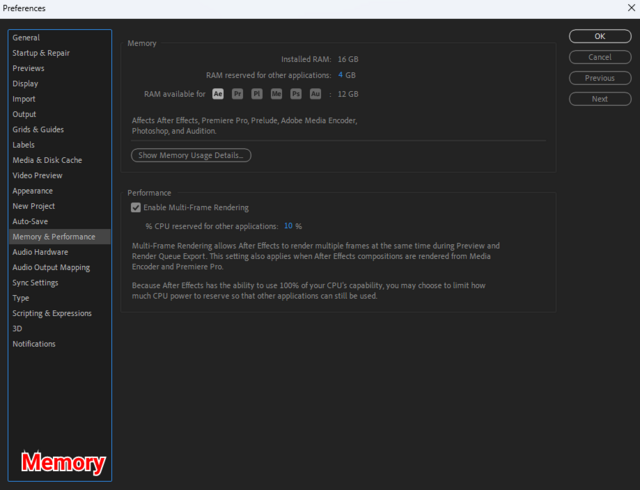This screenshot has width=640, height=490.
Task: Click the Premiere Pro (Pr) icon
Action: pyautogui.click(x=237, y=94)
